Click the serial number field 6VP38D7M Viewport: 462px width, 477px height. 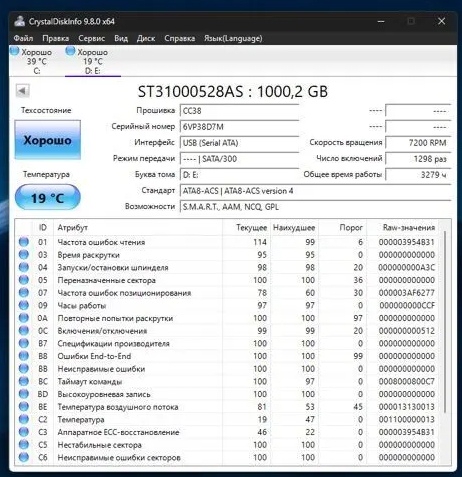tap(239, 127)
